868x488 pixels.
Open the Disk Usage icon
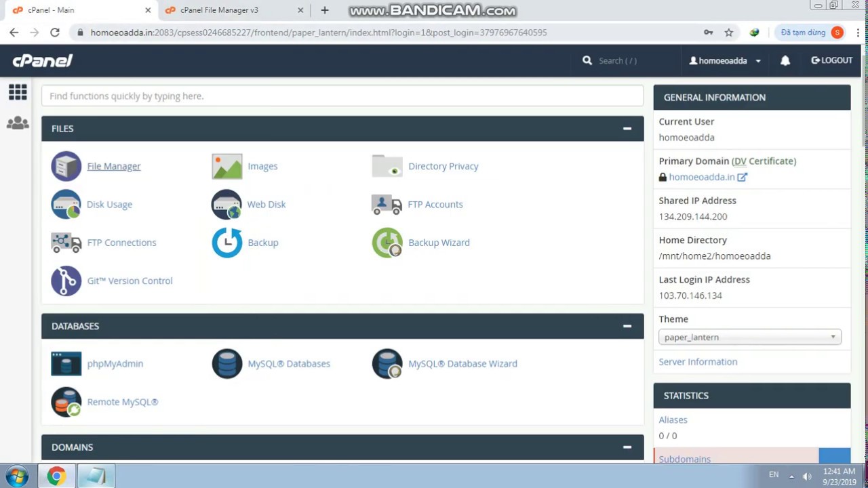[x=66, y=204]
